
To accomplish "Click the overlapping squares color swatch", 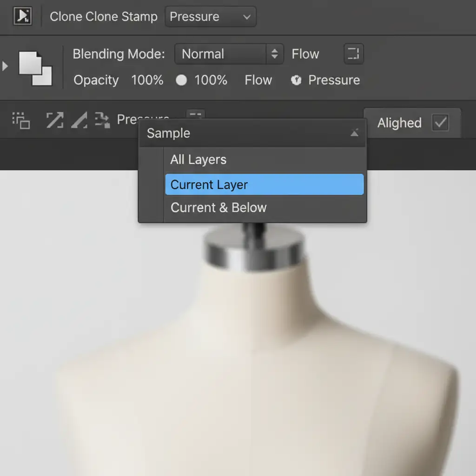I will pyautogui.click(x=35, y=68).
